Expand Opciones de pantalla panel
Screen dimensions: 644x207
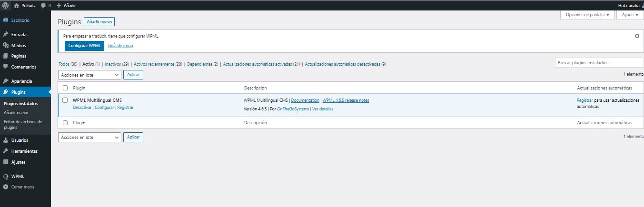click(587, 15)
